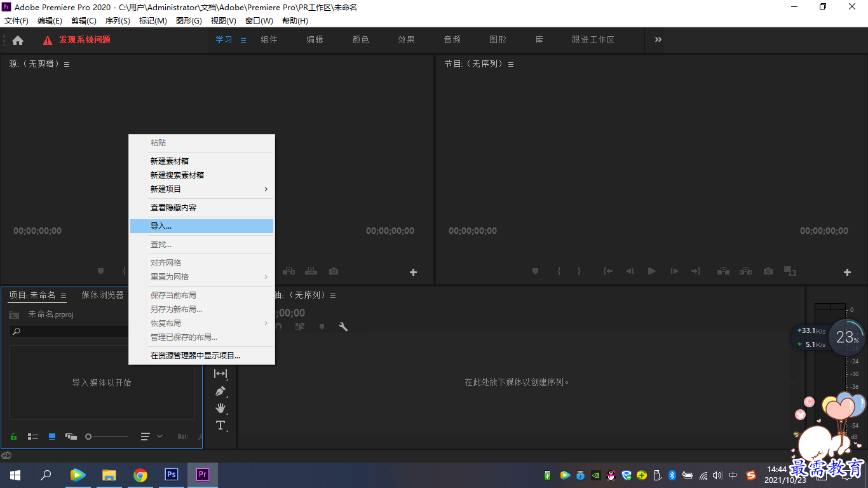Click Program monitor step back one frame
868x488 pixels.
[630, 271]
